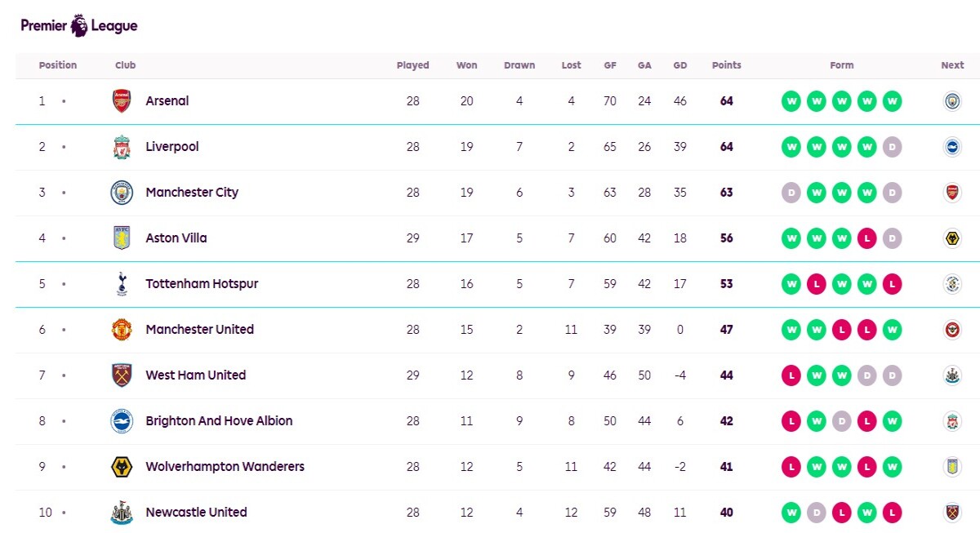Viewport: 980px width, 533px height.
Task: Click the Points column header
Action: (727, 65)
